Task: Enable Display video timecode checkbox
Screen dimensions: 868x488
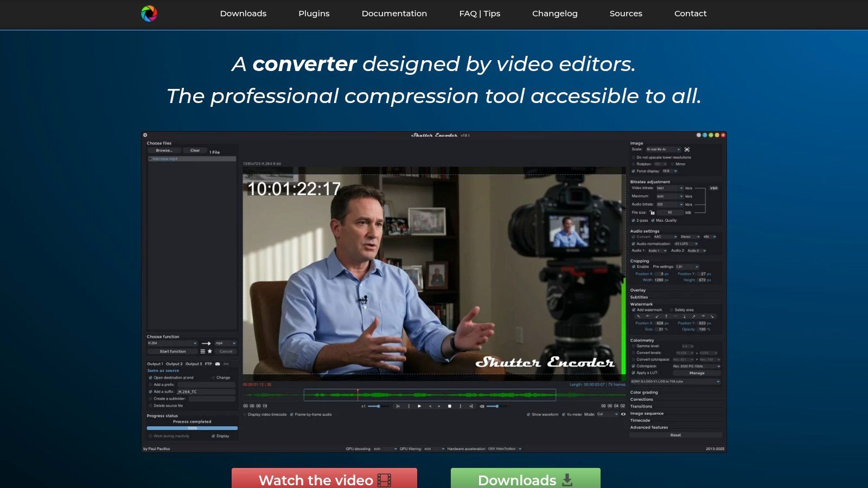Action: 245,414
